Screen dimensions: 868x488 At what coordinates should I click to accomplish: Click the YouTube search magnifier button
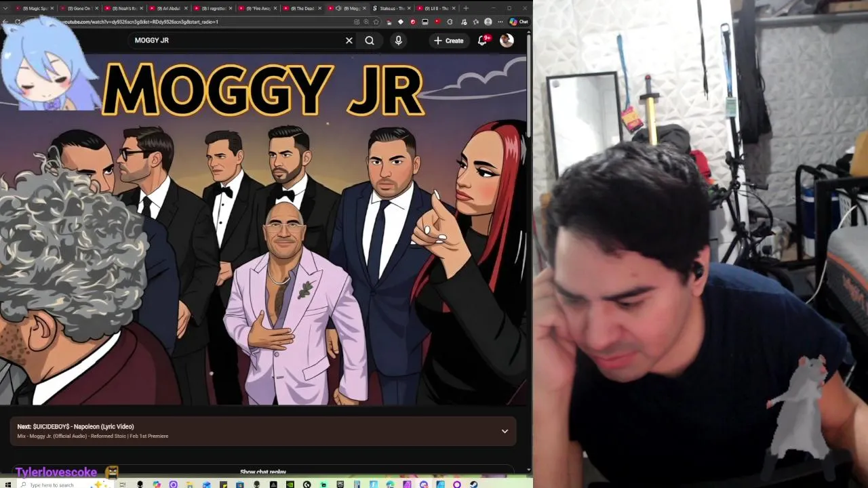(x=370, y=41)
